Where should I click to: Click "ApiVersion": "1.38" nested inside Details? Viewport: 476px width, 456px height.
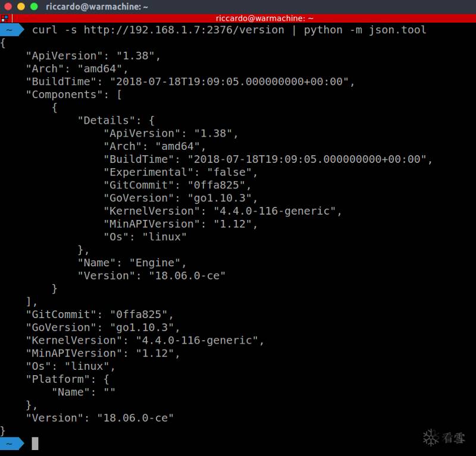(x=171, y=134)
